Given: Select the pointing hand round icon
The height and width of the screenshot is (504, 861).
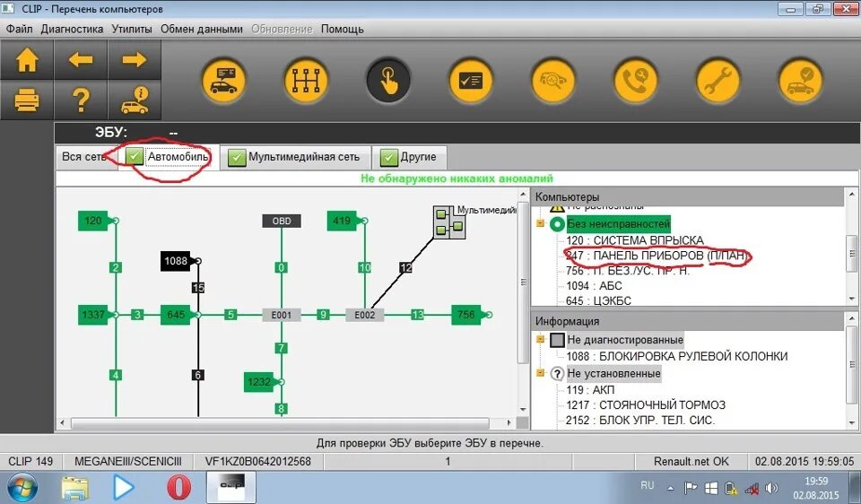Looking at the screenshot, I should (388, 81).
